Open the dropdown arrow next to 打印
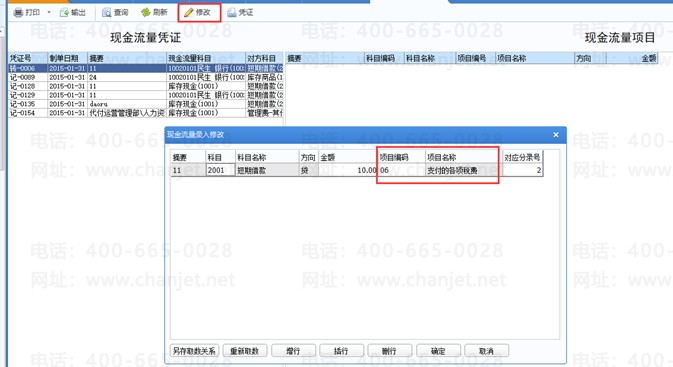Image resolution: width=673 pixels, height=367 pixels. (x=49, y=12)
